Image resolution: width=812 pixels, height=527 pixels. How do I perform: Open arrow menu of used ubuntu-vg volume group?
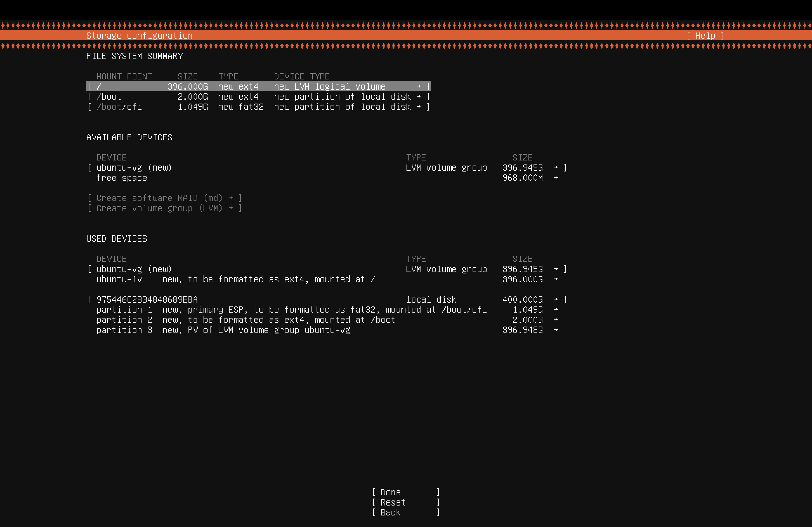[556, 269]
